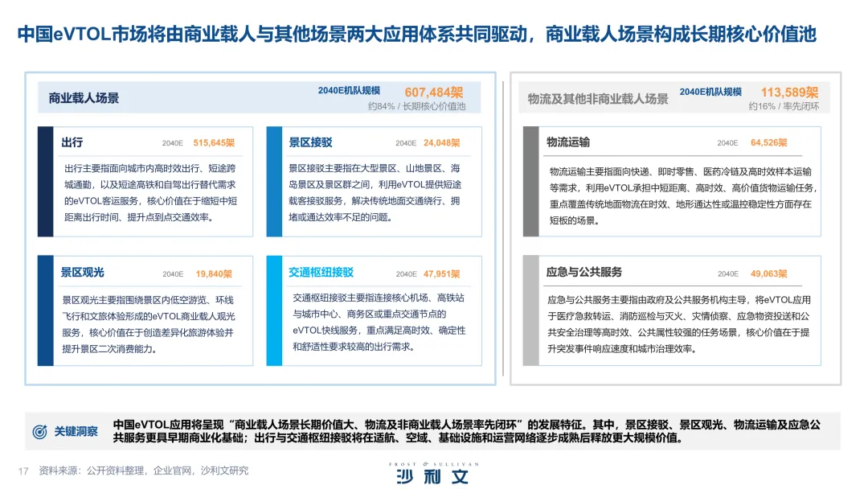Click the 出行 description paragraph
868x489 pixels.
click(150, 193)
